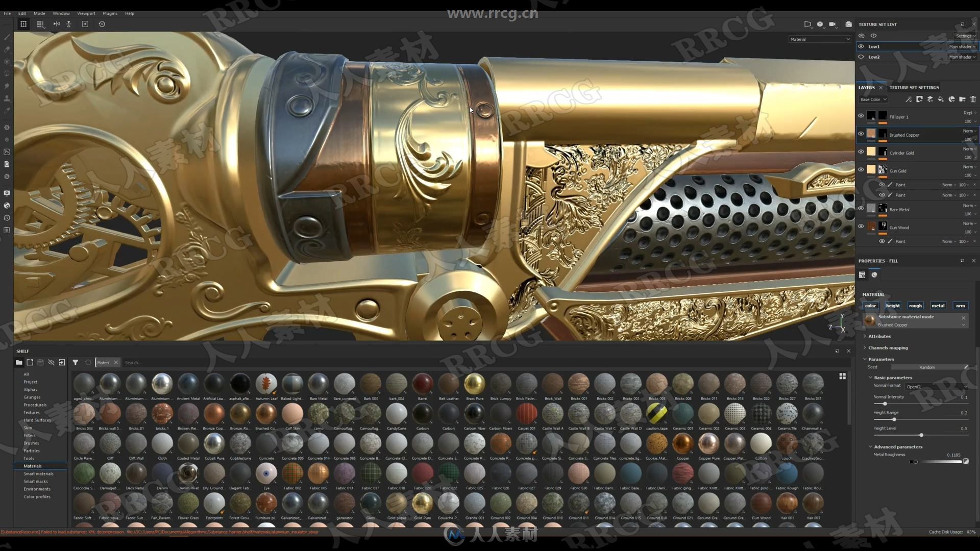Select the Paint brush tool
980x551 pixels.
pos(7,37)
